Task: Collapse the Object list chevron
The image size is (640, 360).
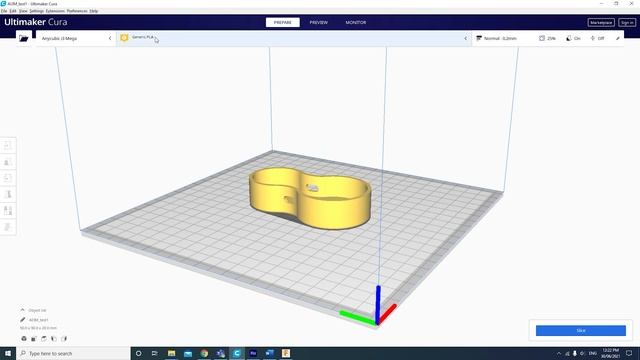Action: [x=22, y=310]
